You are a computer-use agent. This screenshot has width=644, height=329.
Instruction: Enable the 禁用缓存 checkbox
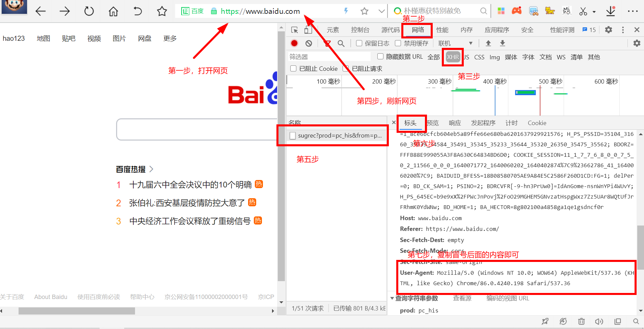(398, 43)
